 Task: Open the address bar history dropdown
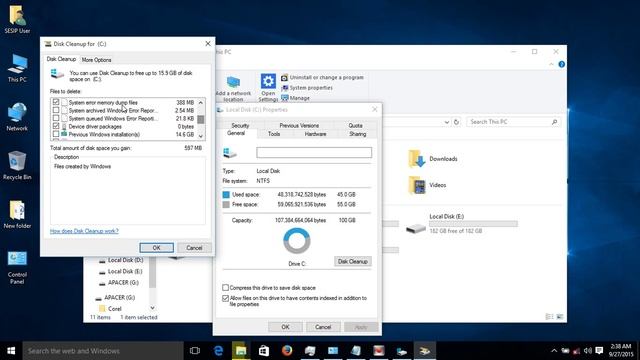coord(447,122)
